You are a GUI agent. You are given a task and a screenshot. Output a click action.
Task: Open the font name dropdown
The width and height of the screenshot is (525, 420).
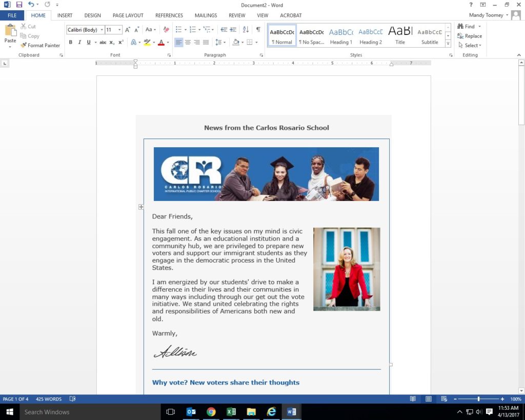[102, 30]
